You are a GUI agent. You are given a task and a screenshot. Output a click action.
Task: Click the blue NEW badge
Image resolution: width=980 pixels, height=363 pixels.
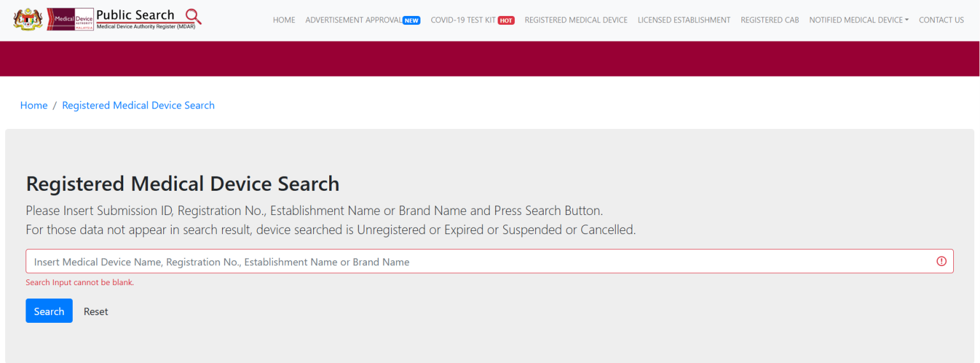point(412,20)
